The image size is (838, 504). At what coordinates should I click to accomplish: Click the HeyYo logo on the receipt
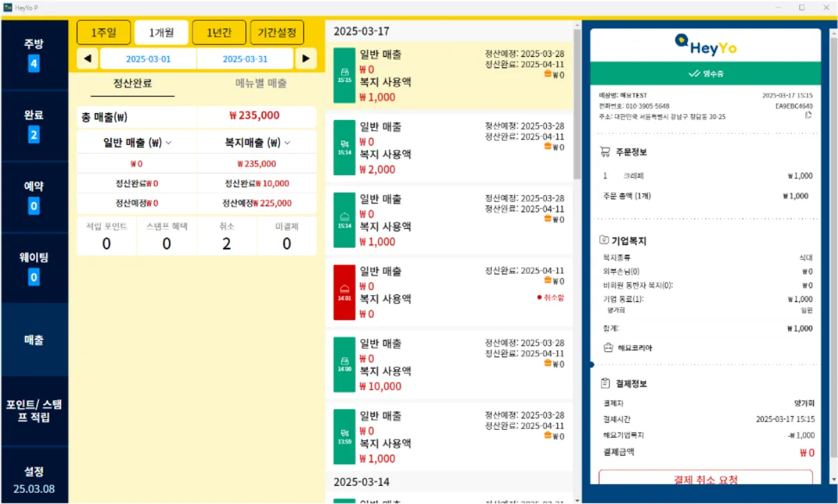click(705, 45)
